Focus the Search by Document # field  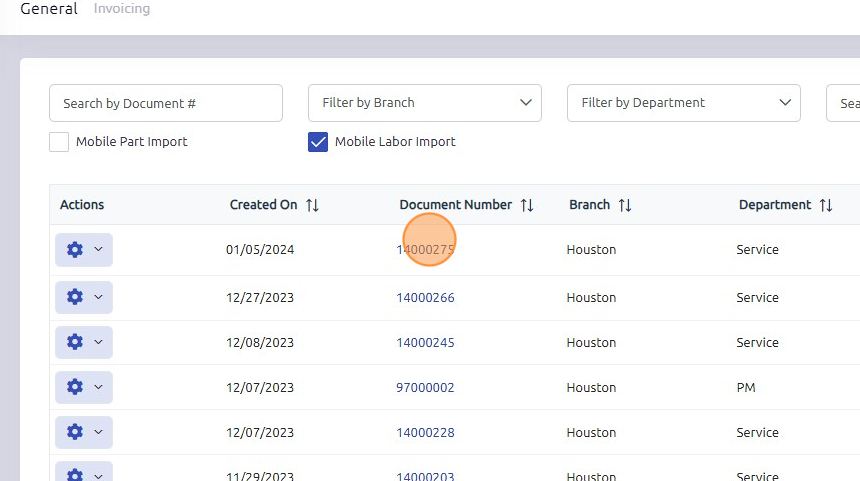(x=165, y=103)
